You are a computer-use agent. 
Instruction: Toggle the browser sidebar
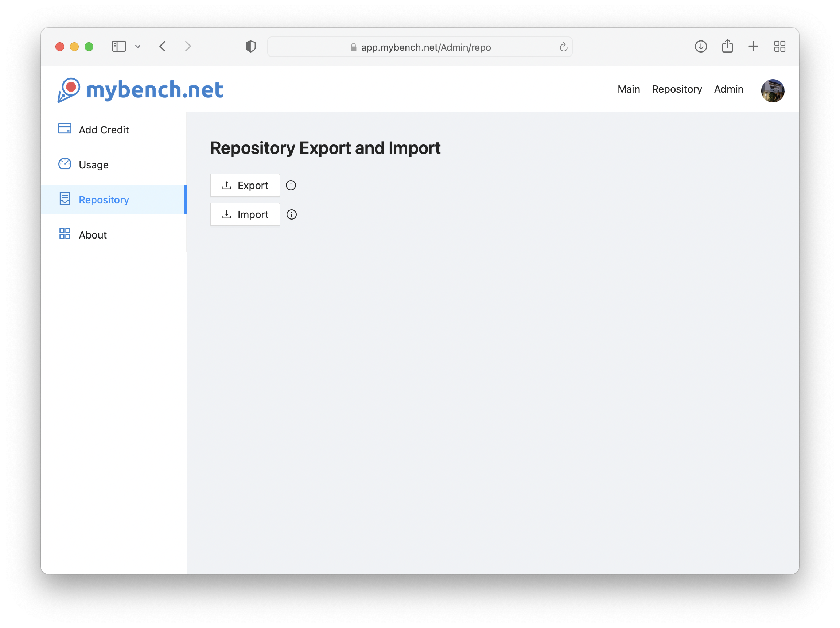118,46
